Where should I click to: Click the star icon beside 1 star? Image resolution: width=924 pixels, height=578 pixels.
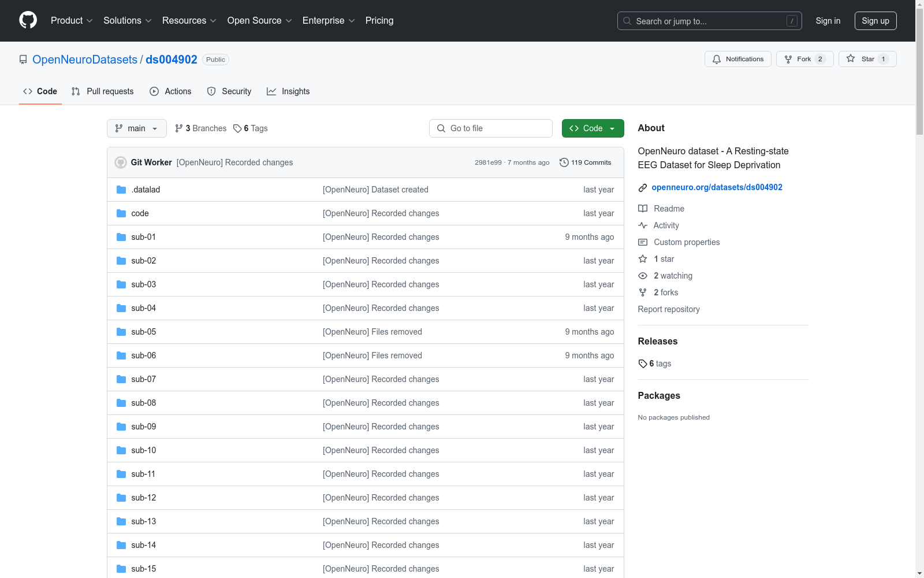(643, 259)
